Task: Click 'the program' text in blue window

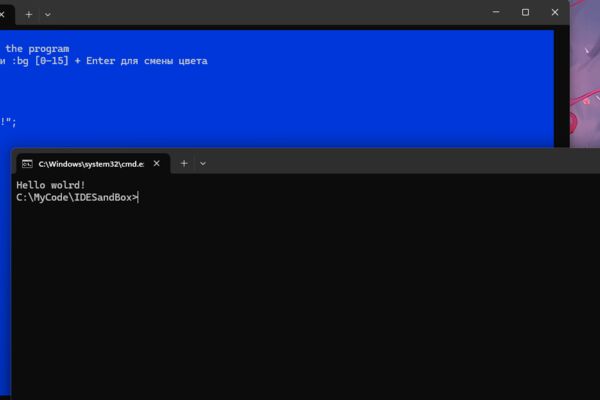Action: point(37,49)
